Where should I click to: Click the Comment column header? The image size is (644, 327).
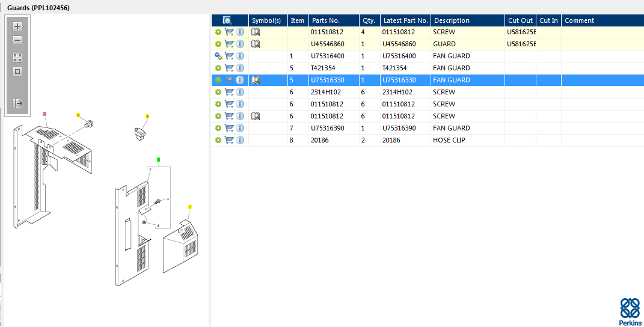(x=603, y=20)
